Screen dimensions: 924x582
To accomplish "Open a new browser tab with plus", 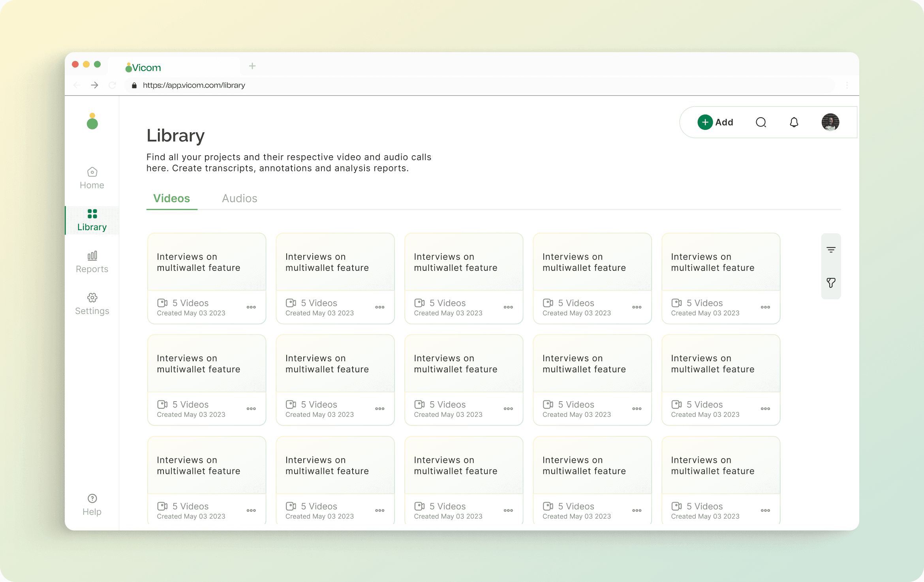I will [252, 66].
